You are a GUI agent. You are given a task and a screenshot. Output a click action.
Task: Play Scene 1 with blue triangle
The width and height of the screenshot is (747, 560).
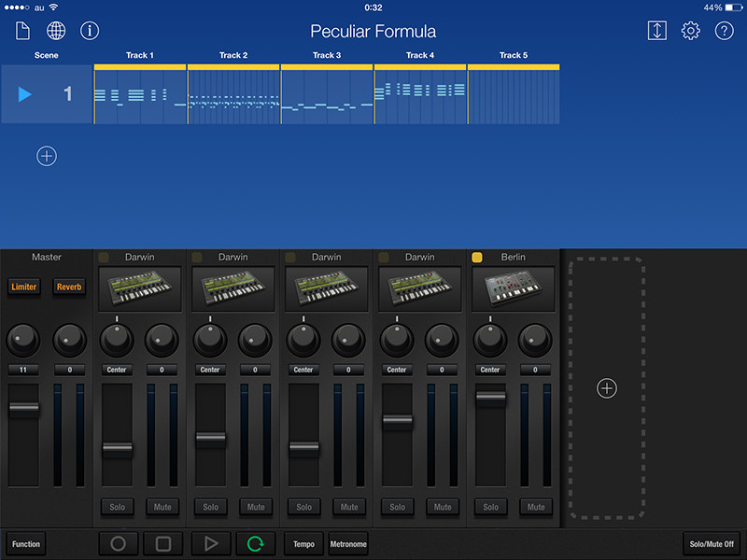pos(25,94)
